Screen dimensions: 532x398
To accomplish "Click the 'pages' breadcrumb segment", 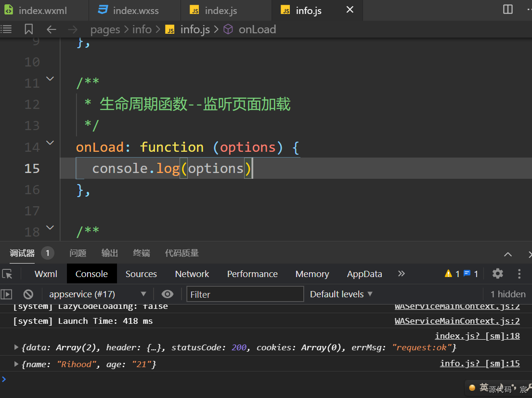I will (x=105, y=29).
